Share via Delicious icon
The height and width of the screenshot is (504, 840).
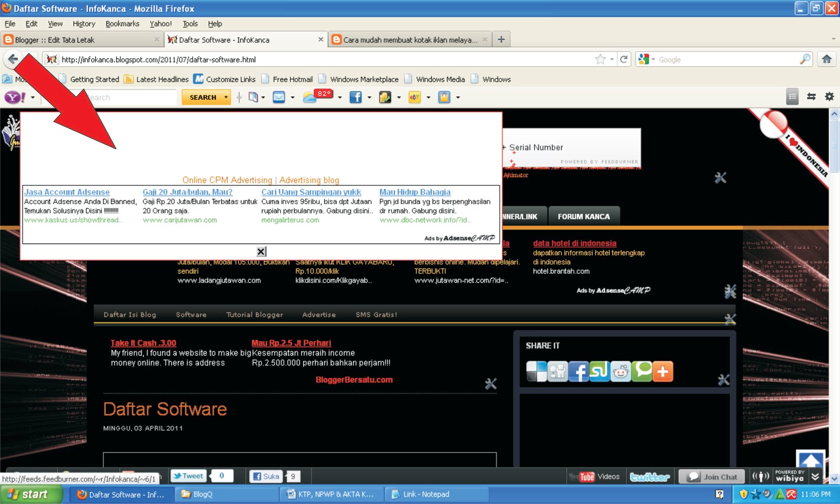point(537,371)
